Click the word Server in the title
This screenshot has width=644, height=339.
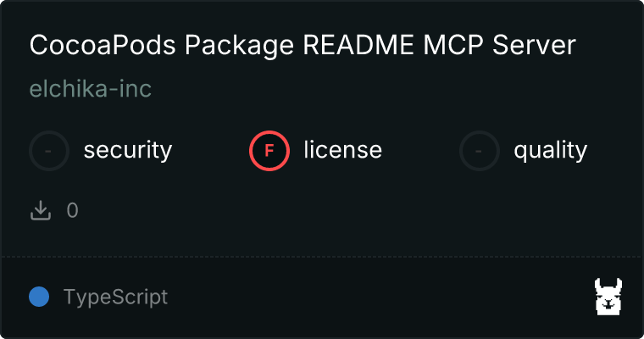point(534,45)
